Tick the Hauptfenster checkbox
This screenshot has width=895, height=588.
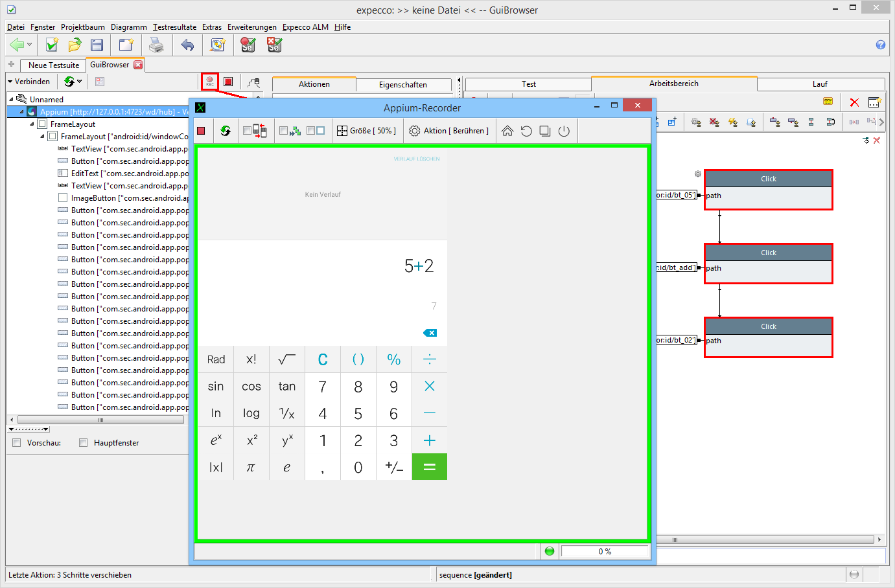pos(83,443)
